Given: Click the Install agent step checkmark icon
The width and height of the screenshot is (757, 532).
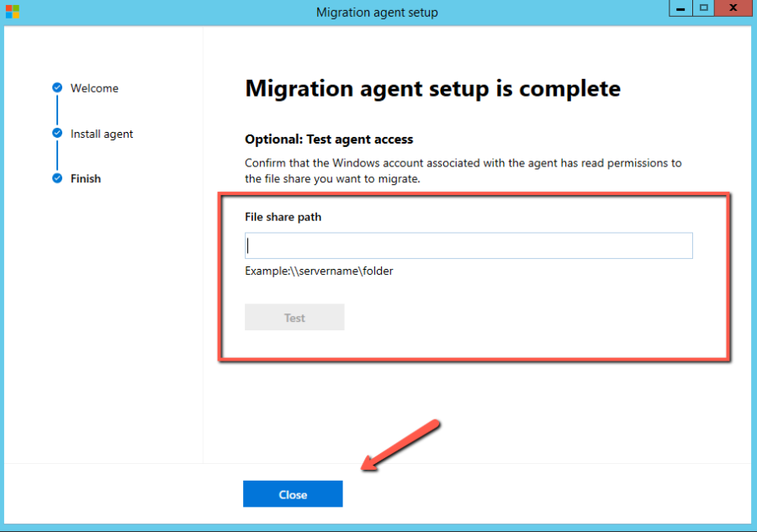Looking at the screenshot, I should (57, 133).
